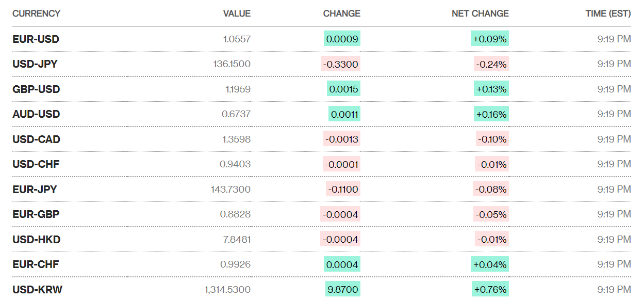Click the green 0.0009 EUR-USD change cell
The image size is (644, 298).
[342, 39]
